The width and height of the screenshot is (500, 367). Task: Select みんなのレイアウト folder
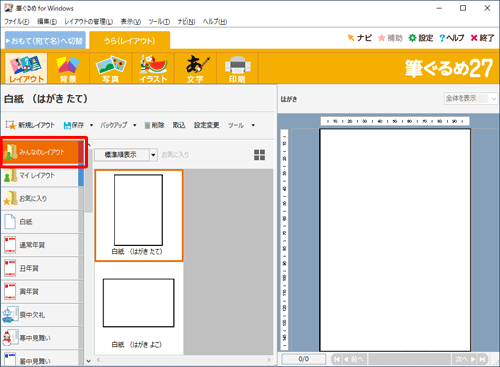[x=42, y=152]
